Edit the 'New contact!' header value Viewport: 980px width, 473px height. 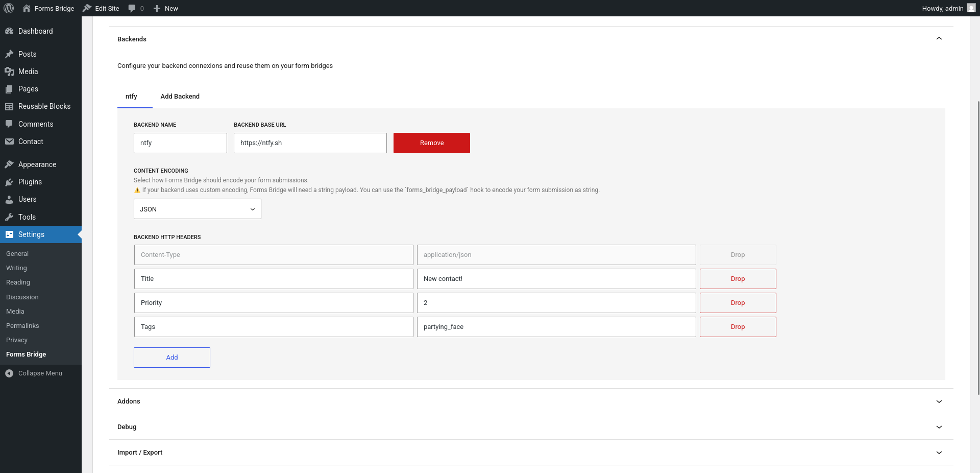tap(556, 279)
